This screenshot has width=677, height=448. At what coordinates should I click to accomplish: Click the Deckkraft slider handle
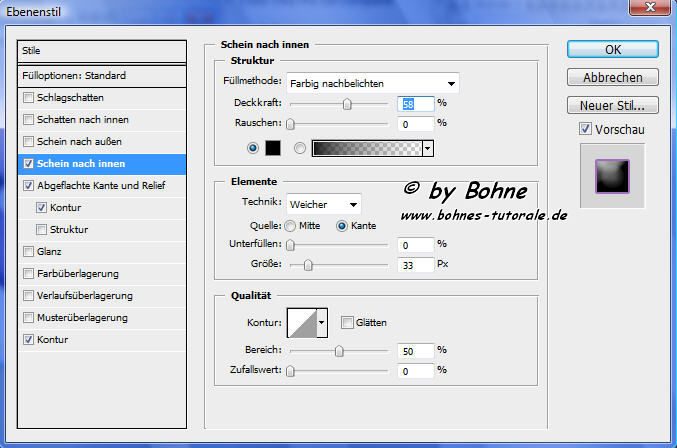coord(347,103)
